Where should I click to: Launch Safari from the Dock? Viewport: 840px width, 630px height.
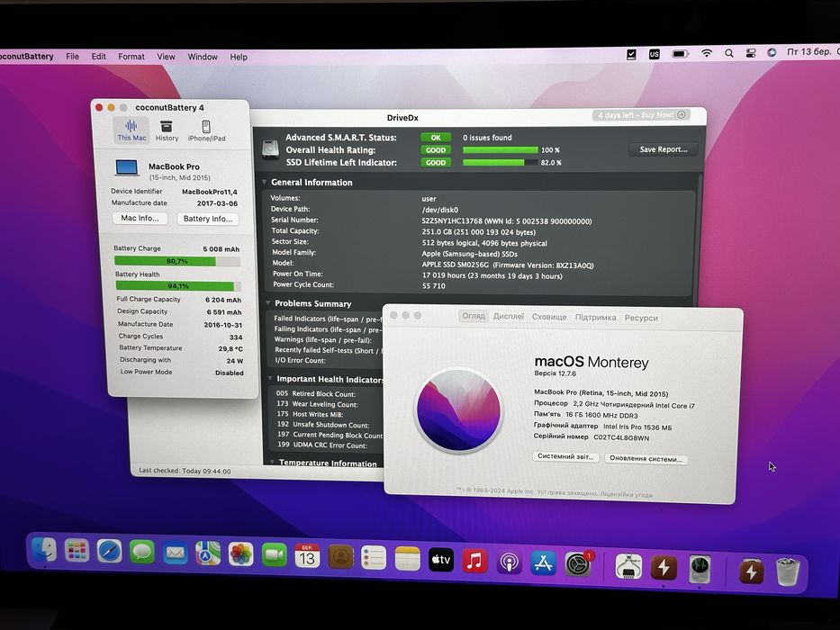pyautogui.click(x=109, y=551)
